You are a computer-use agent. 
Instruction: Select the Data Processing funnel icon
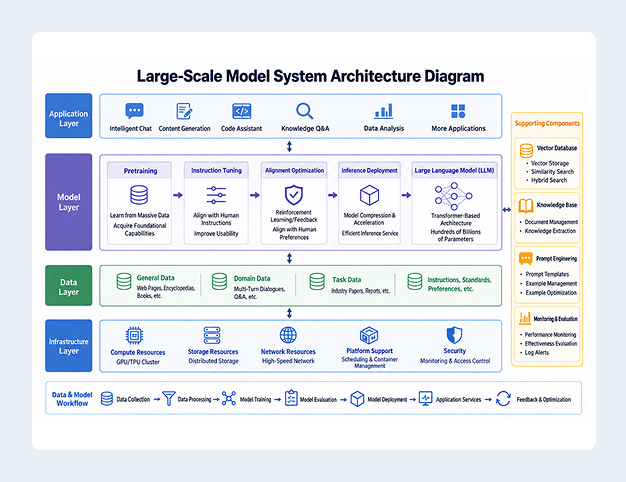point(169,399)
